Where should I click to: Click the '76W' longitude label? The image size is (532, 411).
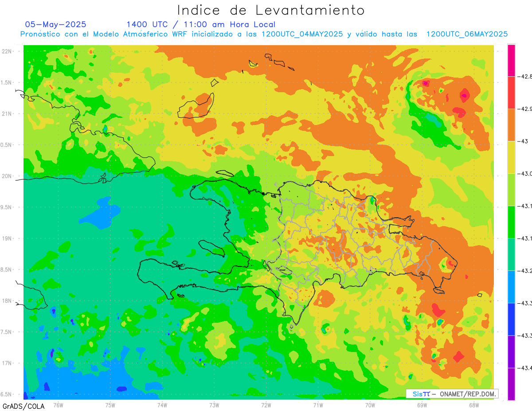[58, 405]
